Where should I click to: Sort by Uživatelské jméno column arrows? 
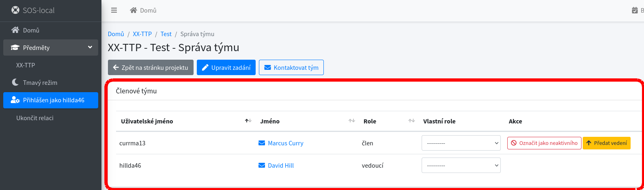point(248,121)
